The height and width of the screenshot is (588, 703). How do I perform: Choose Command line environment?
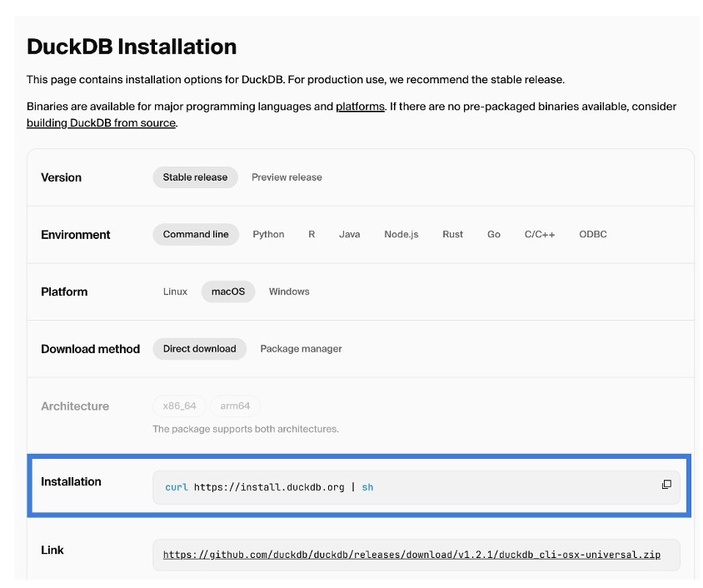(x=196, y=234)
